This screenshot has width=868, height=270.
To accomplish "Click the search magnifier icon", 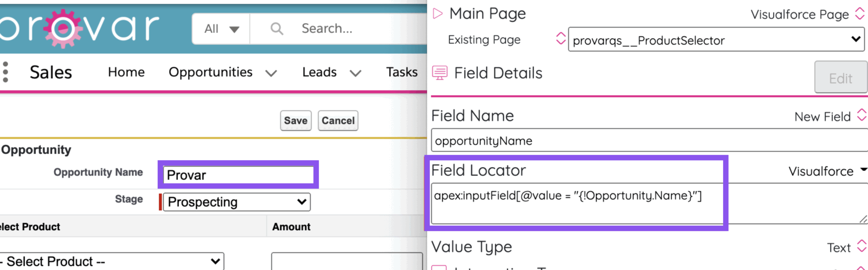I will 277,29.
